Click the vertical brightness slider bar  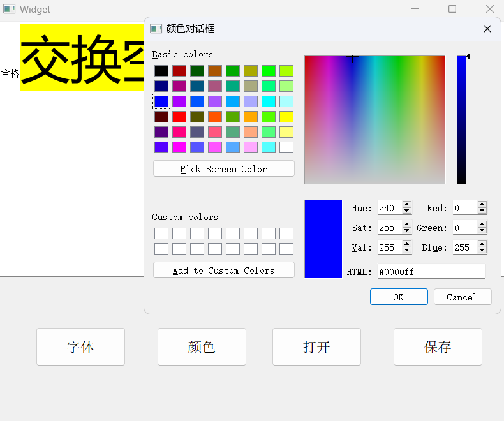pyautogui.click(x=461, y=120)
